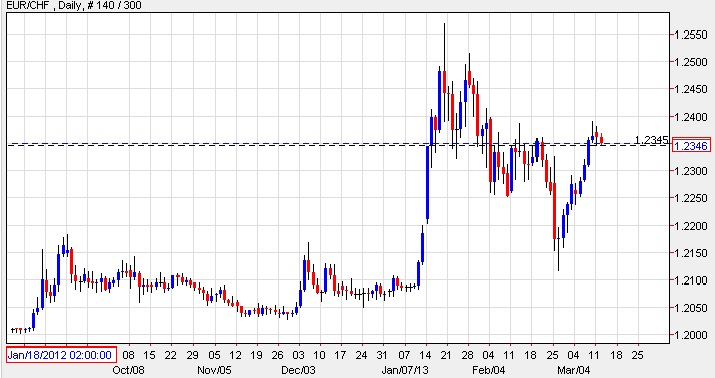The width and height of the screenshot is (715, 378).
Task: Click the 1.2346 current price box
Action: (692, 145)
